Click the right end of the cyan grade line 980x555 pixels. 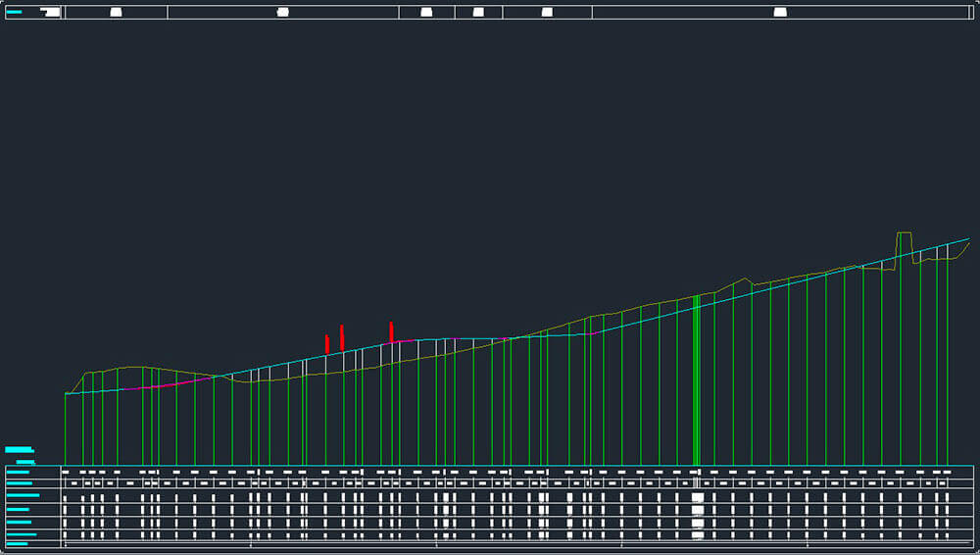pyautogui.click(x=967, y=238)
